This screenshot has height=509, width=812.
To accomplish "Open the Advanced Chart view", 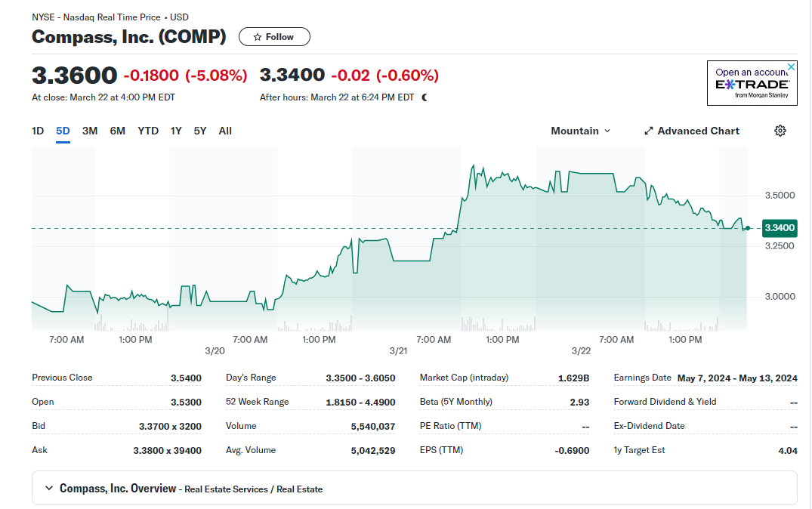I will pyautogui.click(x=691, y=131).
